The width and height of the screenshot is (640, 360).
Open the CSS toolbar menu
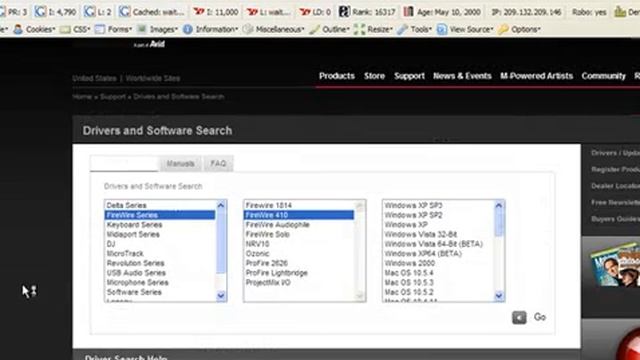click(x=76, y=29)
